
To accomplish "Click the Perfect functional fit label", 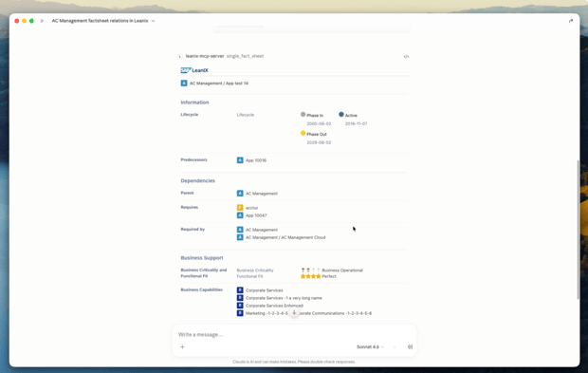I will point(329,276).
